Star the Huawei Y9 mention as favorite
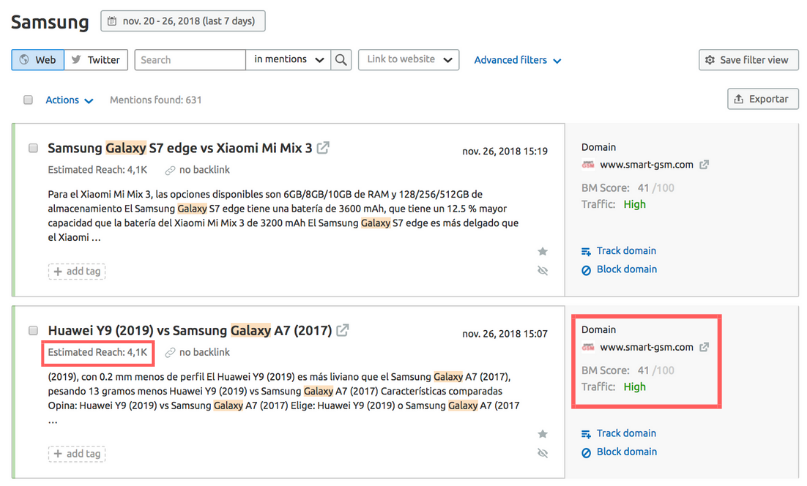807x486 pixels. click(542, 434)
